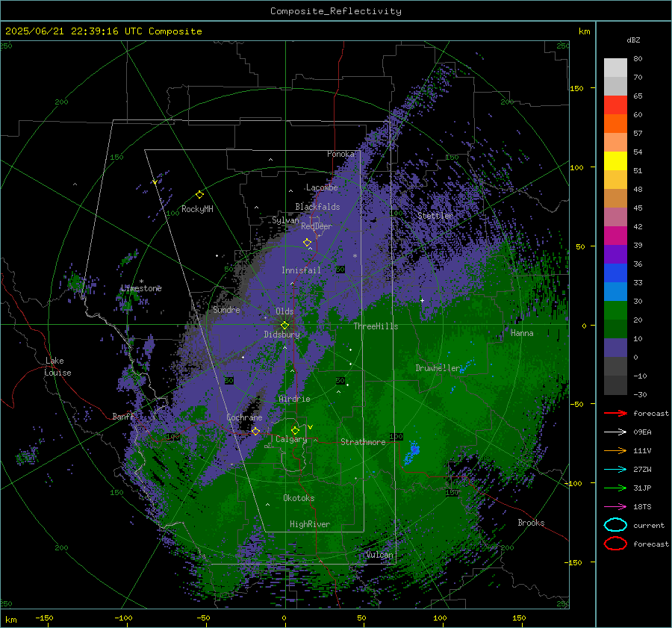The image size is (672, 628).
Task: Select the orange 57-60 dBZ swatch
Action: (615, 124)
